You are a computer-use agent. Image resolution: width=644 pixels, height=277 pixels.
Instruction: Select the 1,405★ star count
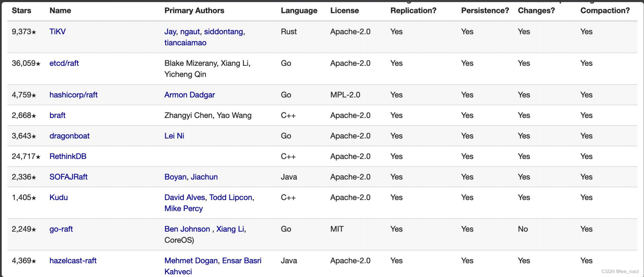24,197
